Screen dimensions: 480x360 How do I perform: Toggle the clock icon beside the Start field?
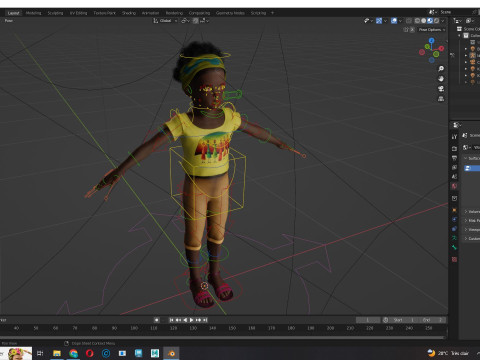pos(386,320)
